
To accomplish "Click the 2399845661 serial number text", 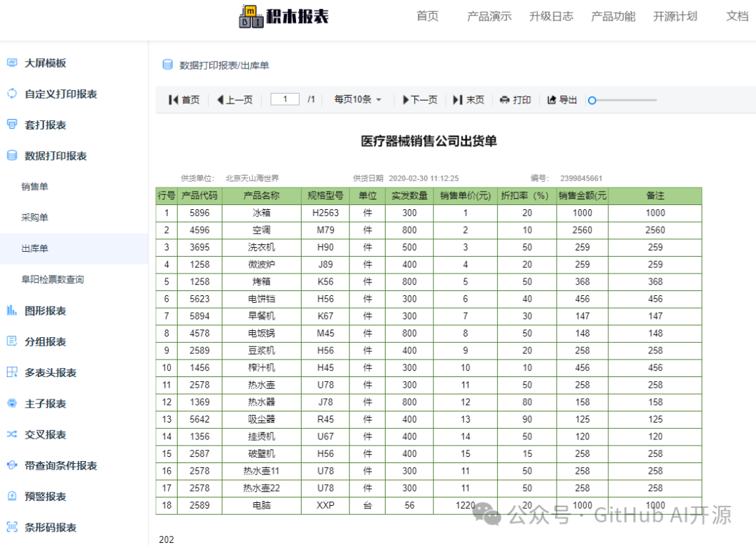I will click(x=581, y=178).
